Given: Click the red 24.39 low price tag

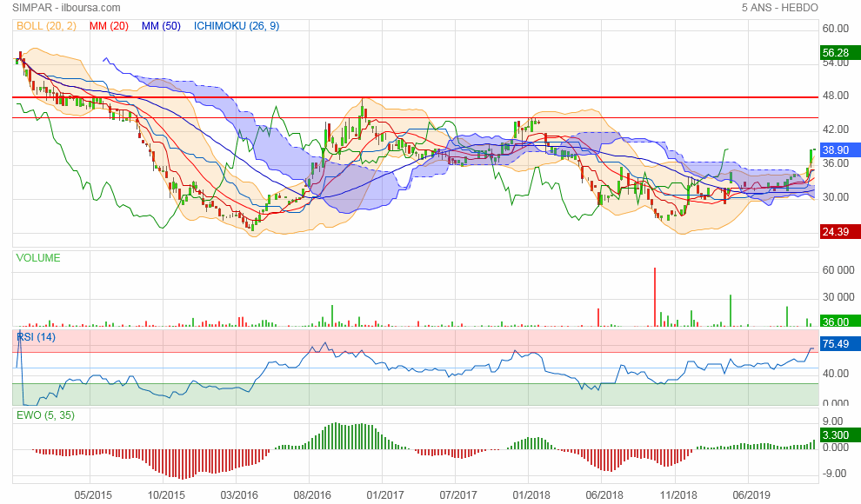Looking at the screenshot, I should pos(840,231).
